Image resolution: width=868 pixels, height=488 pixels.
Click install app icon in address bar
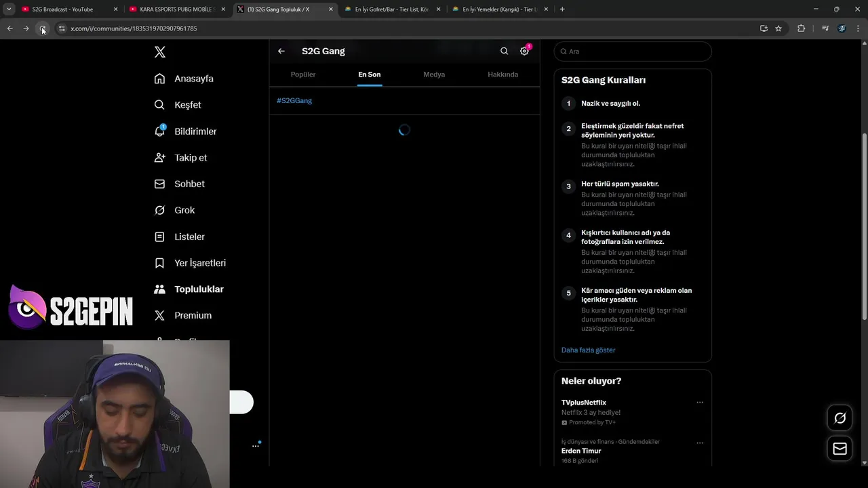point(764,28)
